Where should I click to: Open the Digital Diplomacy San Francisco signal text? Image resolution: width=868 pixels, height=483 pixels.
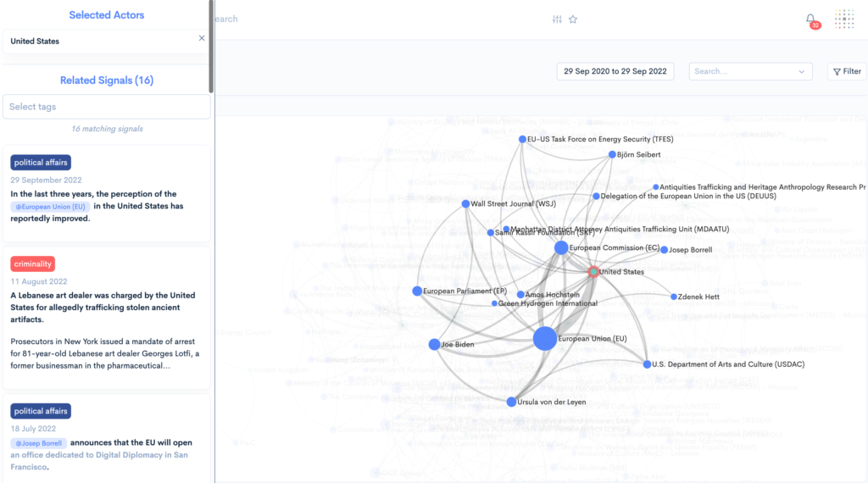(x=102, y=455)
